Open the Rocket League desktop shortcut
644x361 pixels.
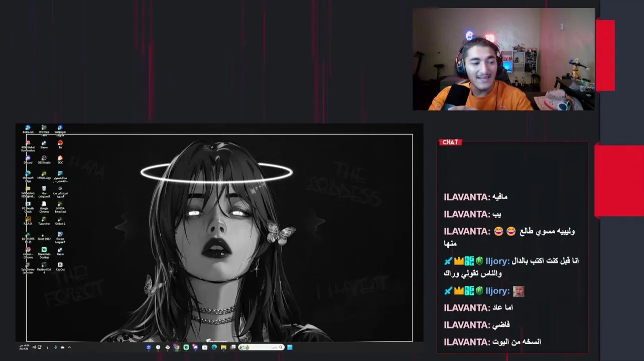(60, 237)
